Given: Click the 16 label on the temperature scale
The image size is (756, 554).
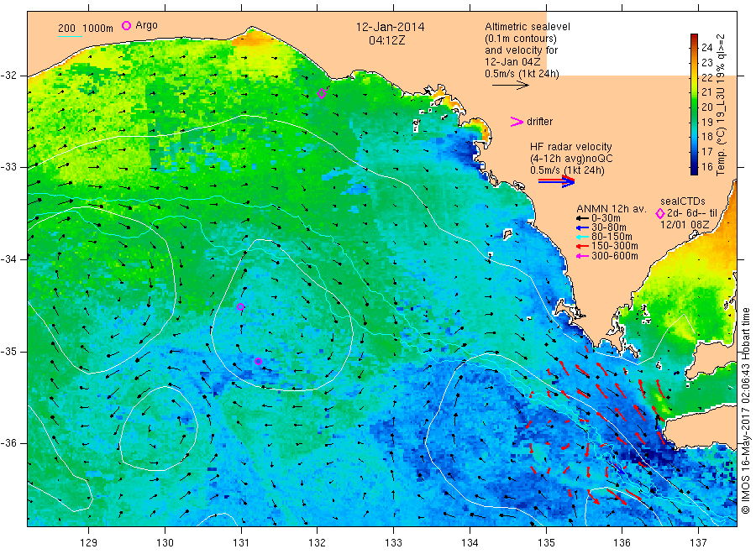Looking at the screenshot, I should pos(706,167).
